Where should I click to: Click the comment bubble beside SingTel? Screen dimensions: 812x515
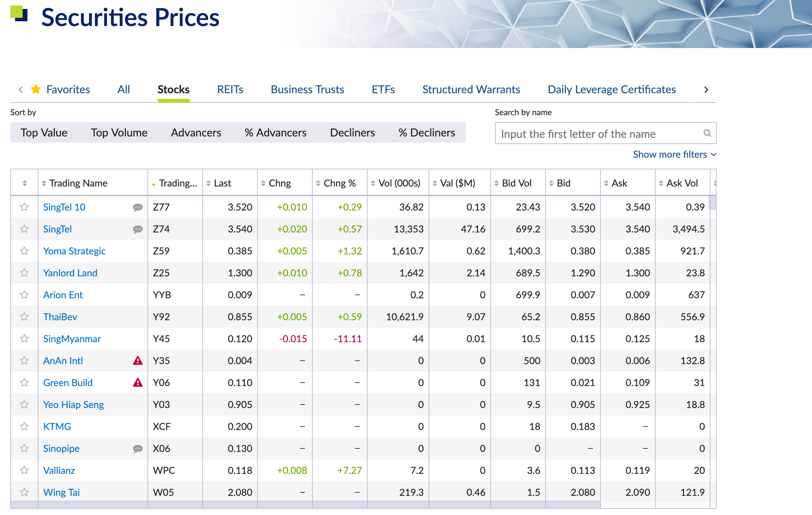tap(138, 229)
